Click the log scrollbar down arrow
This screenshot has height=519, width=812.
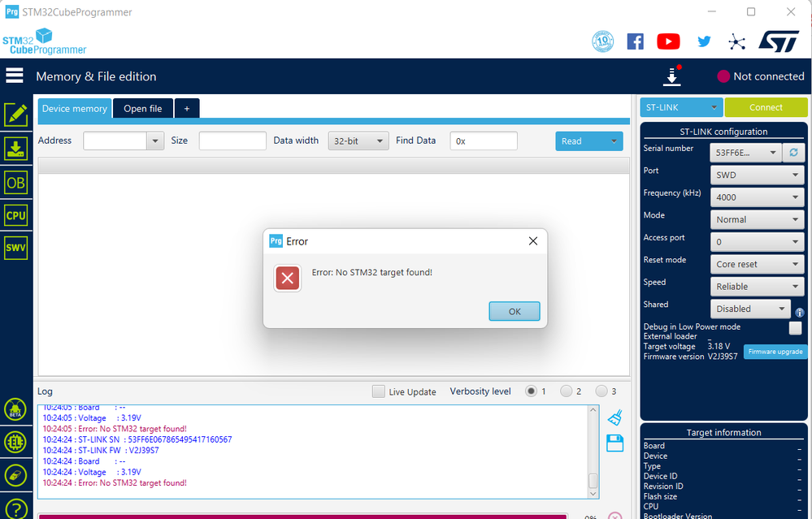[x=593, y=494]
